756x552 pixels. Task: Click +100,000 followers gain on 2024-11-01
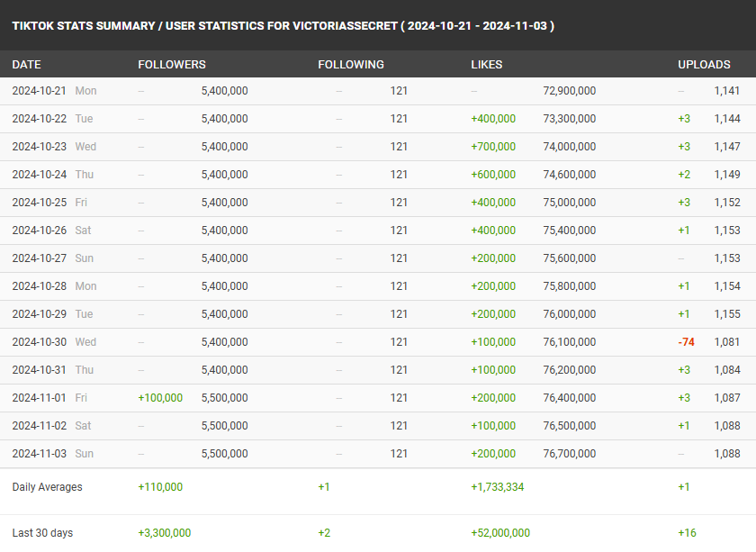tap(160, 398)
